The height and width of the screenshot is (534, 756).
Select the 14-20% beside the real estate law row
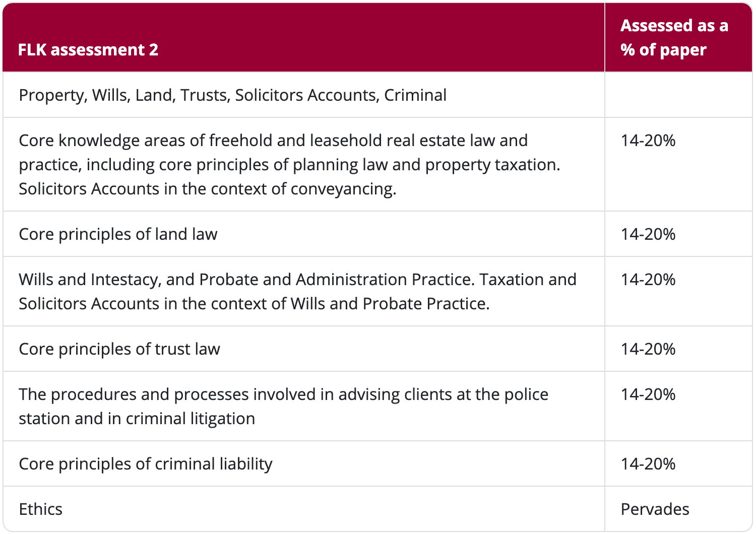[x=648, y=141]
